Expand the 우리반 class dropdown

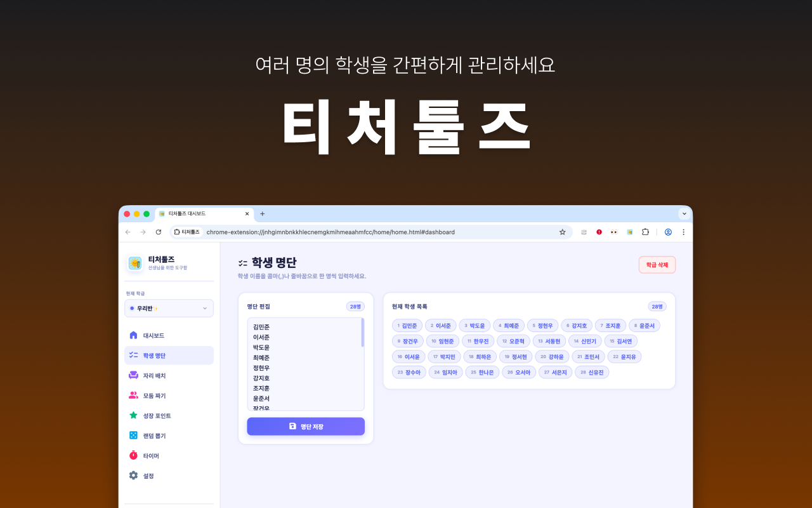pos(169,309)
